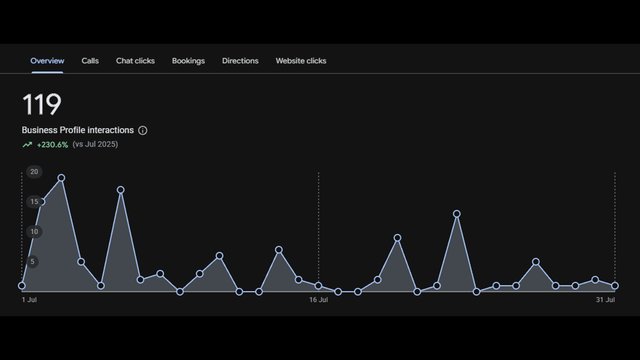
Task: Click the highest chart data point near 19
Action: tap(61, 178)
